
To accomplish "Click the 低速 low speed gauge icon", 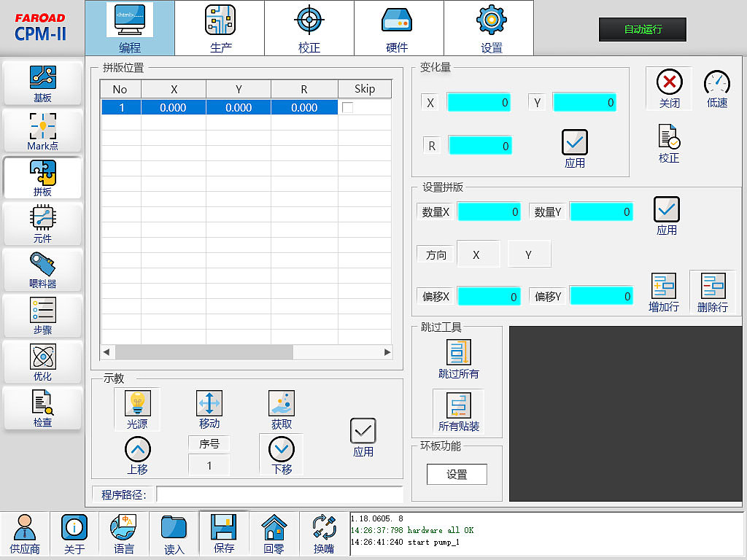I will click(716, 88).
